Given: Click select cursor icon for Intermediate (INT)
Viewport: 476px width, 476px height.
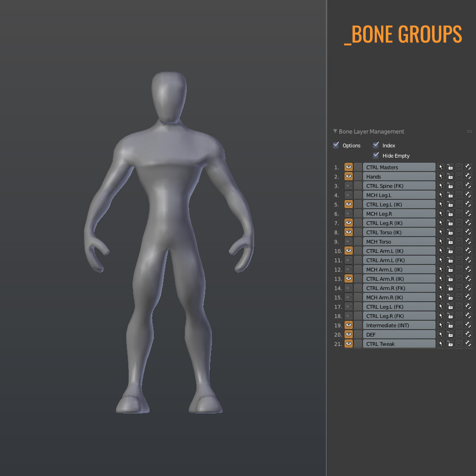Looking at the screenshot, I should [x=441, y=325].
